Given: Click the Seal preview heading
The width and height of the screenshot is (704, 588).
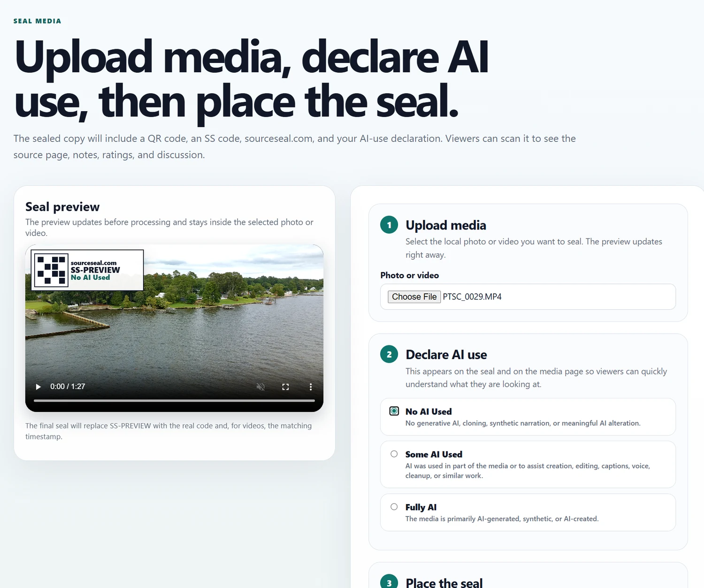Looking at the screenshot, I should [x=62, y=207].
